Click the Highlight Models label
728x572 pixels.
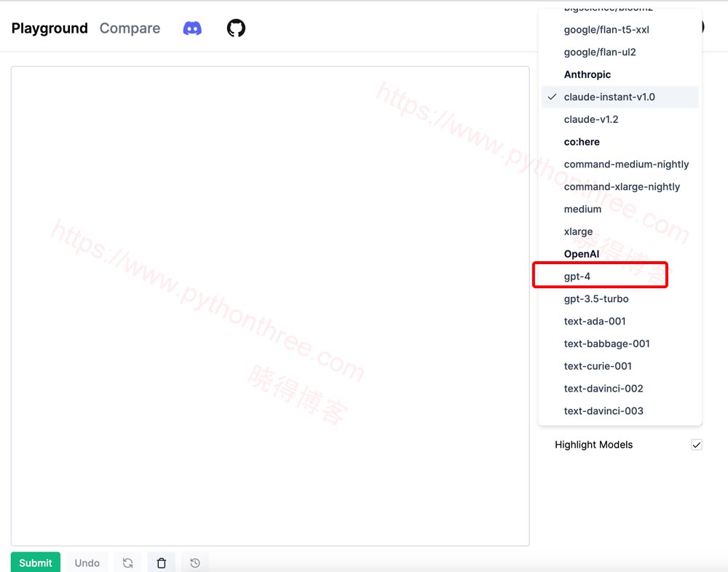594,445
